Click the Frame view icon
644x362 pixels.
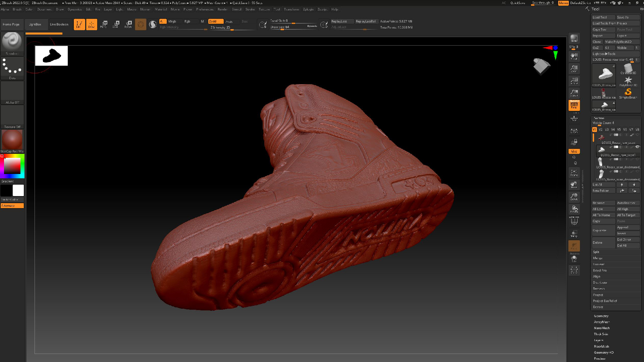click(574, 173)
